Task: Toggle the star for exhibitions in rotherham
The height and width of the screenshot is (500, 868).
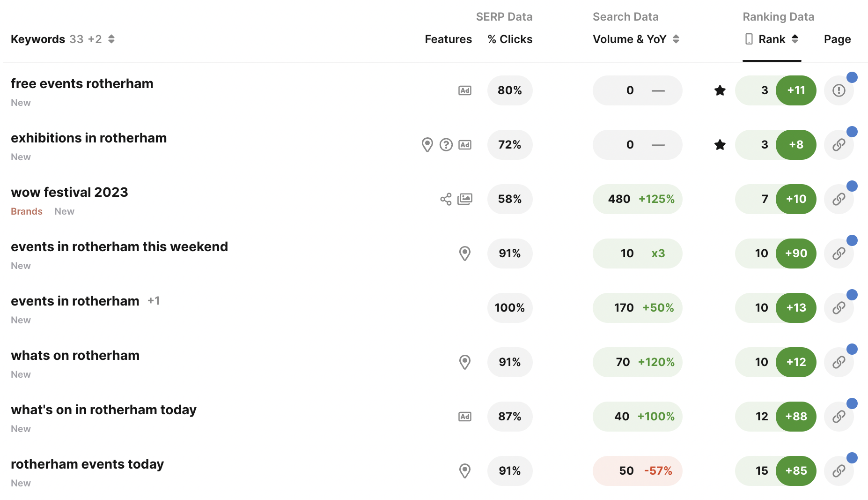Action: pos(720,145)
